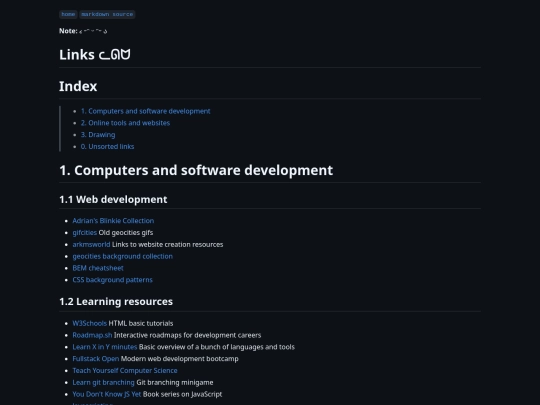Open the Roadmap.sh link
The width and height of the screenshot is (540, 405).
click(x=92, y=335)
